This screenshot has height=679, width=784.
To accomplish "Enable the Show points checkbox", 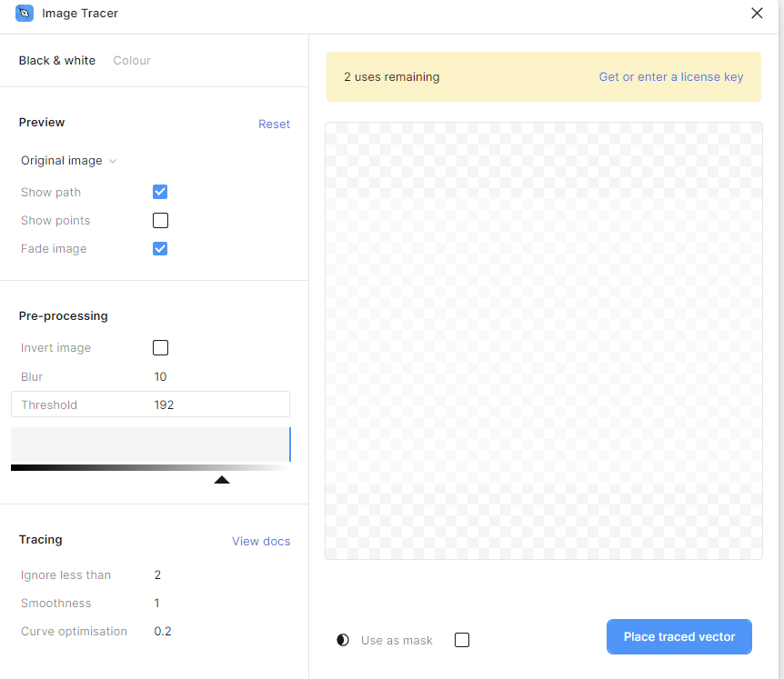I will [x=160, y=220].
